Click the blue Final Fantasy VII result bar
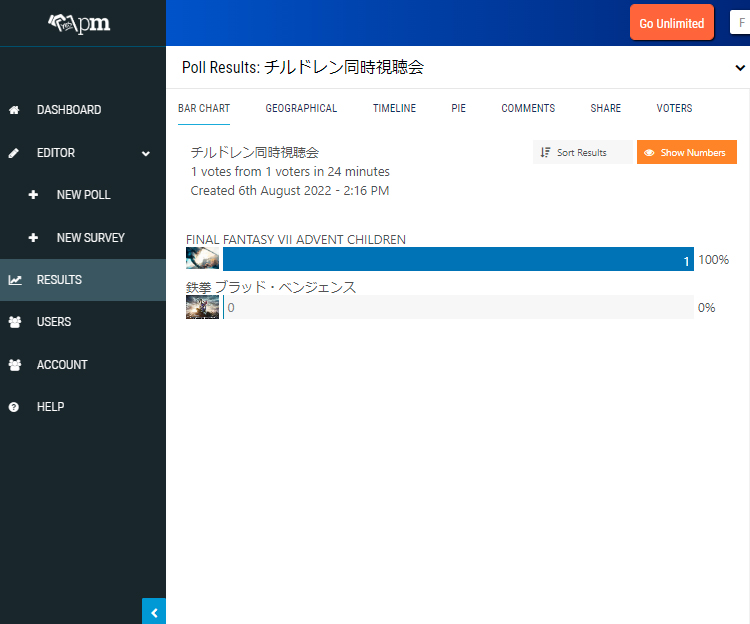The width and height of the screenshot is (750, 624). pos(457,259)
